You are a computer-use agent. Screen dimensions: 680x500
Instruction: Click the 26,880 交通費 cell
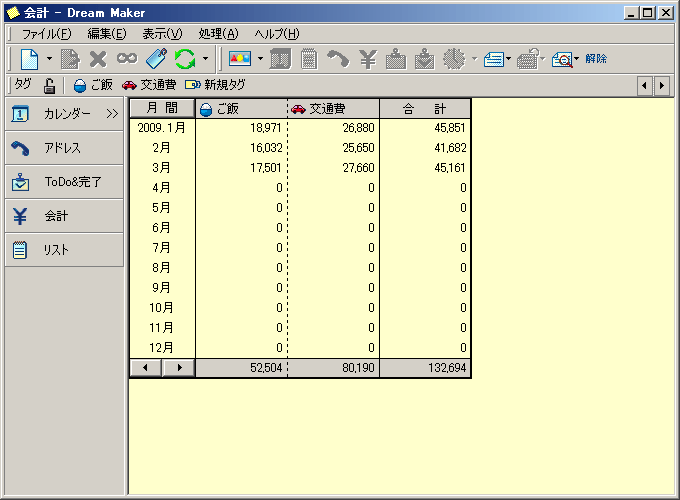click(333, 128)
